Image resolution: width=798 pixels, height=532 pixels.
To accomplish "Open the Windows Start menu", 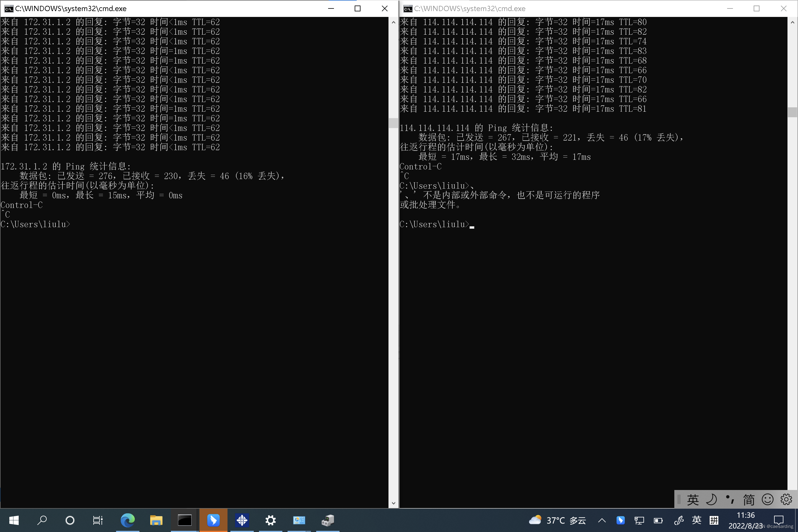I will 14,520.
